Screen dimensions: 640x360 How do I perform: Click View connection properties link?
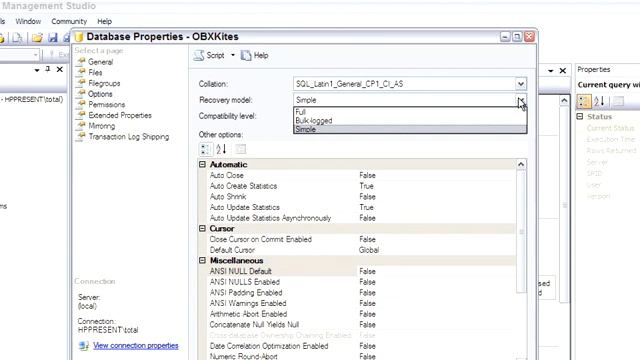point(136,346)
